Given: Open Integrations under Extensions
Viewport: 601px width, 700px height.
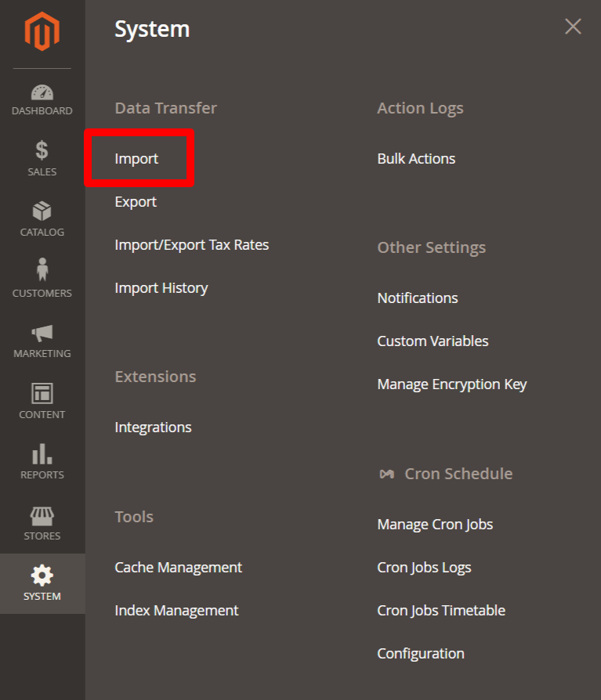Looking at the screenshot, I should (x=153, y=428).
